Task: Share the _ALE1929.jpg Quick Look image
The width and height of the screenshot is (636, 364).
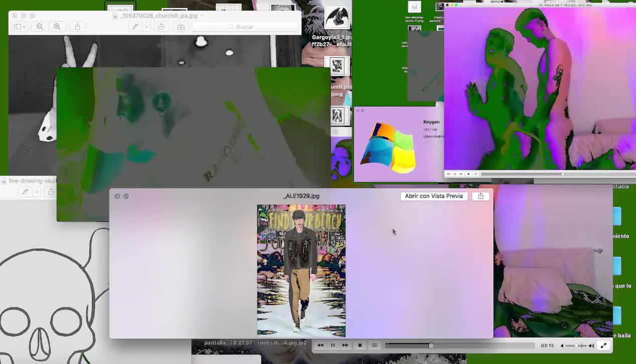Action: pos(481,196)
